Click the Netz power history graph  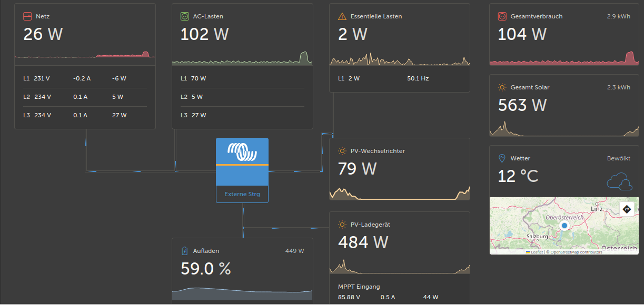84,55
